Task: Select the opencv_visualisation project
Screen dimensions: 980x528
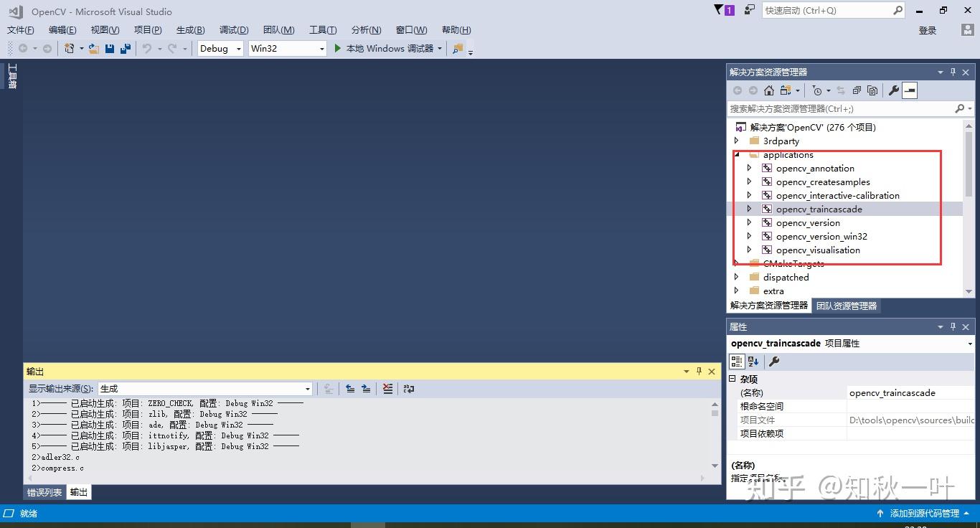Action: click(x=818, y=250)
